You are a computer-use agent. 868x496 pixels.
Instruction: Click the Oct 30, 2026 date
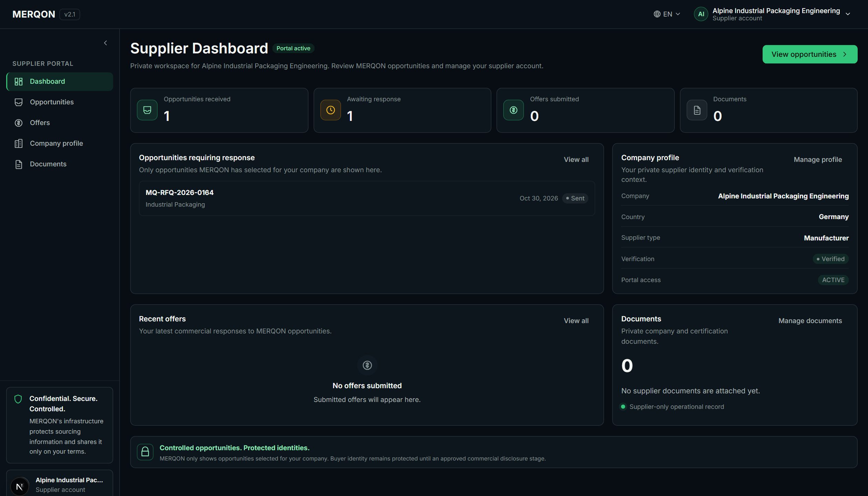pos(539,198)
